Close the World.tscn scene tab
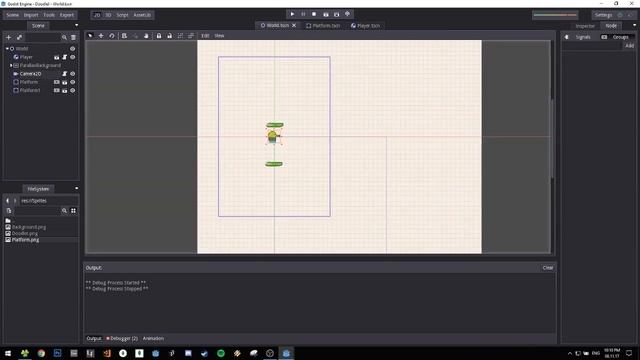 pyautogui.click(x=294, y=25)
